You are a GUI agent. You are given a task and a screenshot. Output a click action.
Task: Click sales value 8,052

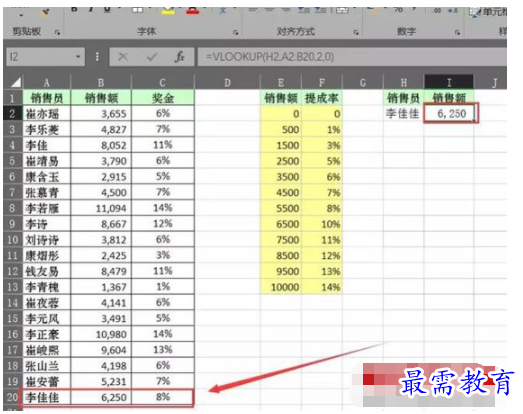pyautogui.click(x=101, y=145)
